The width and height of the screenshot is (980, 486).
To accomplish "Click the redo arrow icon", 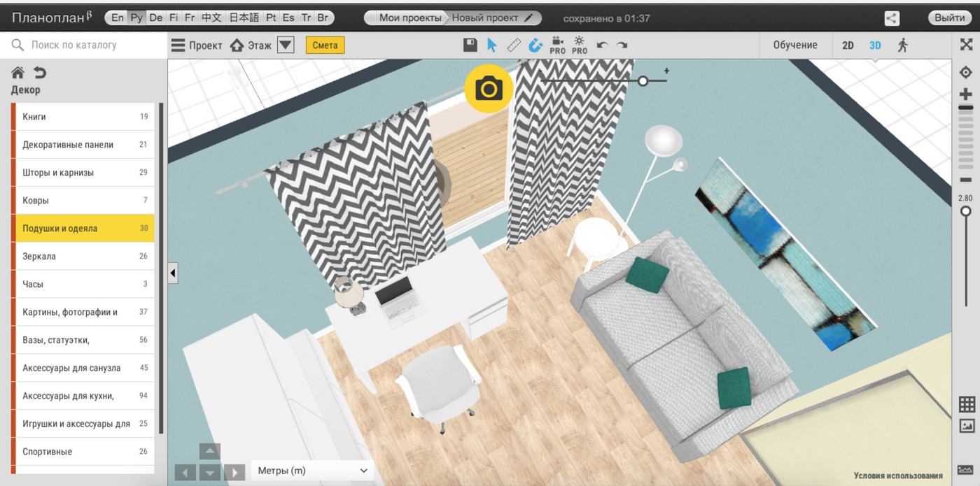I will pyautogui.click(x=622, y=45).
